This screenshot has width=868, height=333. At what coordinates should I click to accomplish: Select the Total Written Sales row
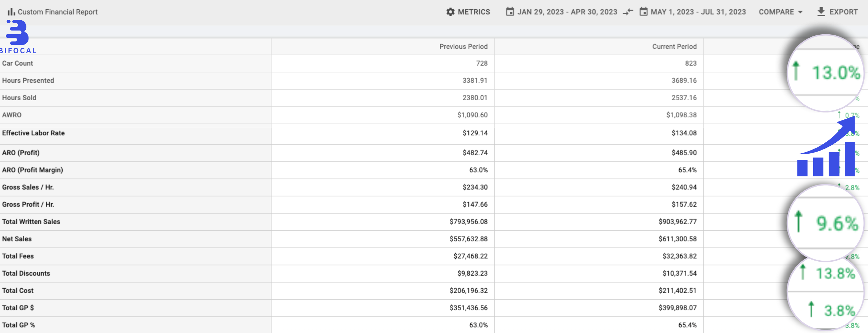[31, 222]
